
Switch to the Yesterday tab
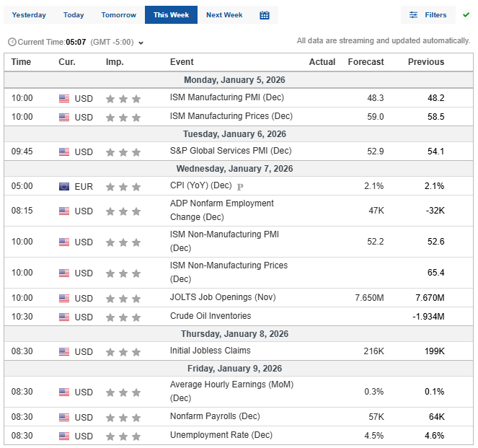point(29,15)
